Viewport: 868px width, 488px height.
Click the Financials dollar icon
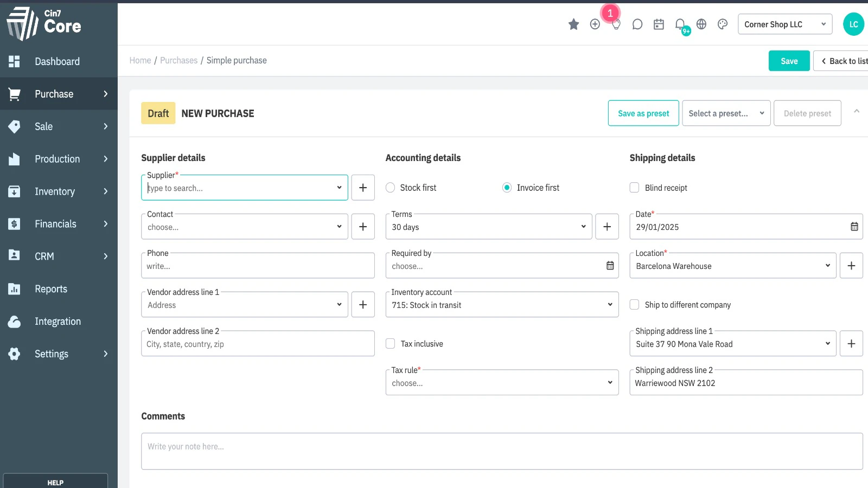[x=15, y=224]
